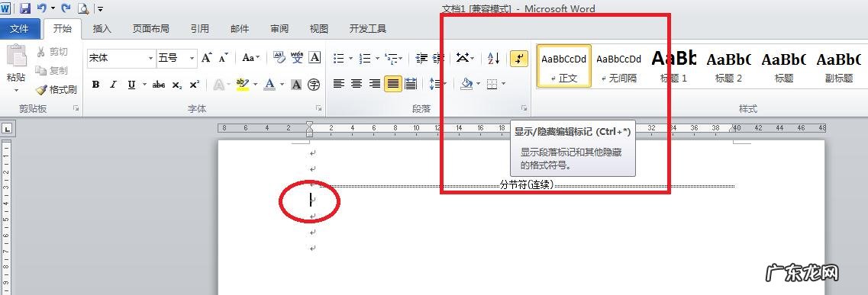The height and width of the screenshot is (295, 868).
Task: Expand the Underline style dropdown arrow
Action: click(x=144, y=85)
